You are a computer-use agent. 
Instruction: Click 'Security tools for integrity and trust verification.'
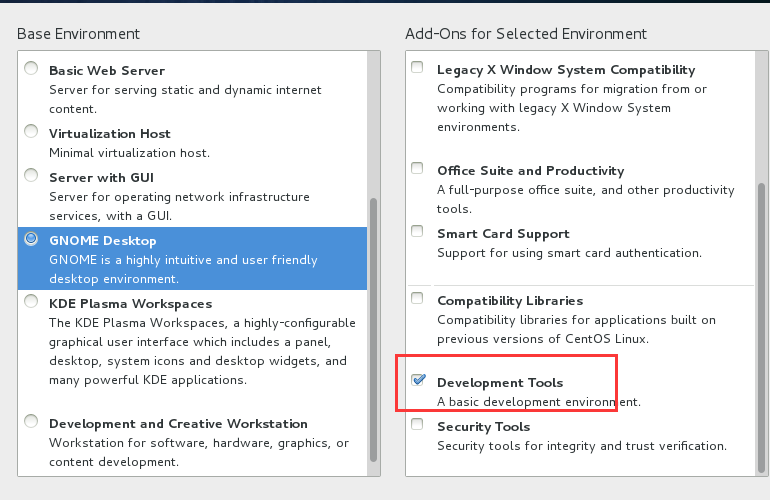click(582, 446)
